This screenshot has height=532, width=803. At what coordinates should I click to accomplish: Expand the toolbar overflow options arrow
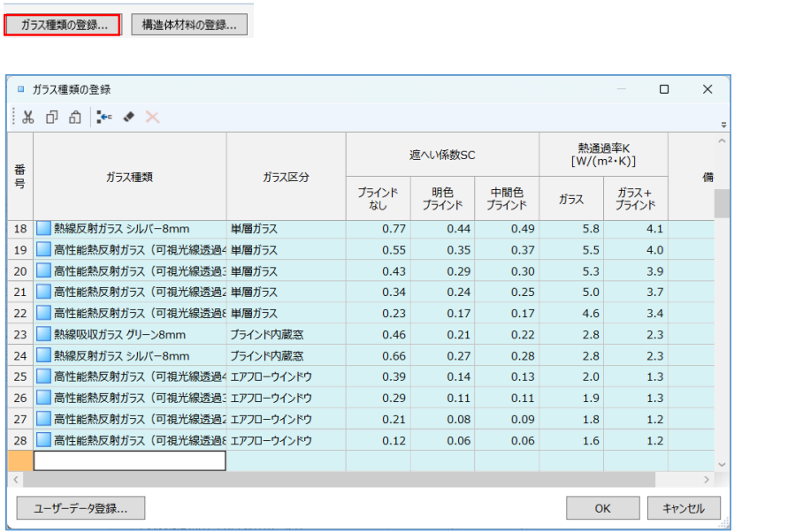tap(724, 125)
